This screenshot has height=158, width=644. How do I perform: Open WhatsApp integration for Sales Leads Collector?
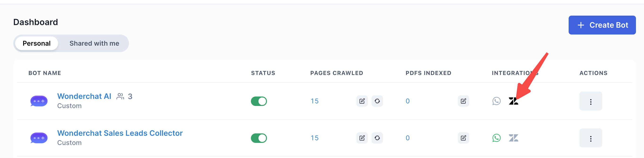click(x=496, y=138)
